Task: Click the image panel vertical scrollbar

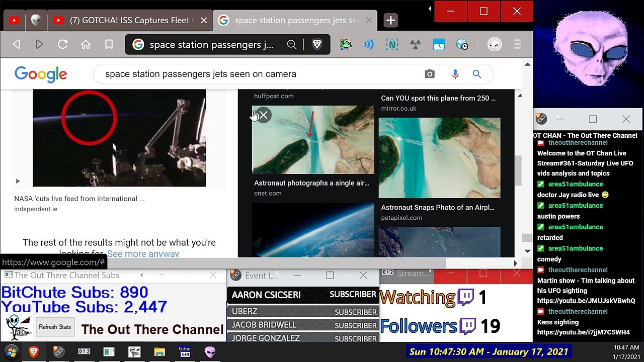Action: click(519, 171)
